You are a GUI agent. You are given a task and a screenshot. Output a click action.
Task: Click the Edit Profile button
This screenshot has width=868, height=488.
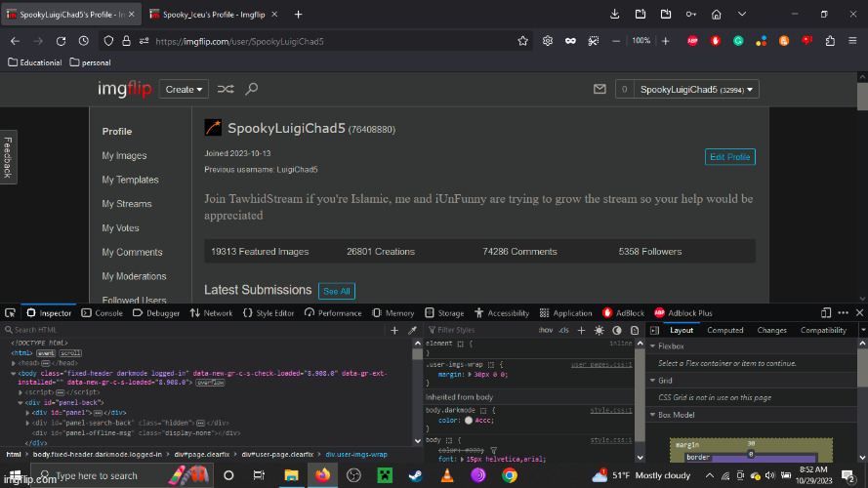click(x=729, y=157)
